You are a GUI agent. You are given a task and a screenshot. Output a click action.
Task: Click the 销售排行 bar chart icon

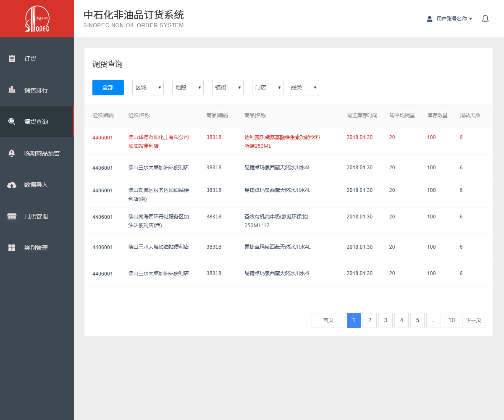tap(12, 89)
